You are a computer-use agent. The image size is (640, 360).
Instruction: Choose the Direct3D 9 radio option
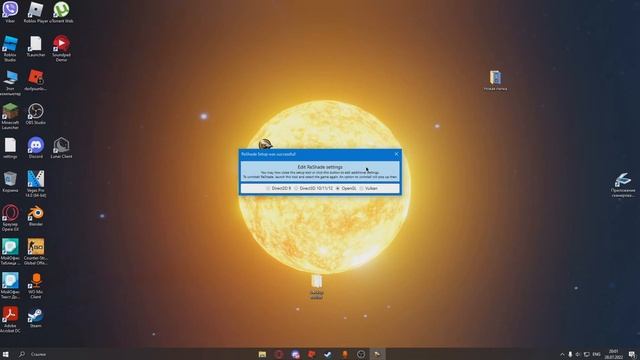279,189
